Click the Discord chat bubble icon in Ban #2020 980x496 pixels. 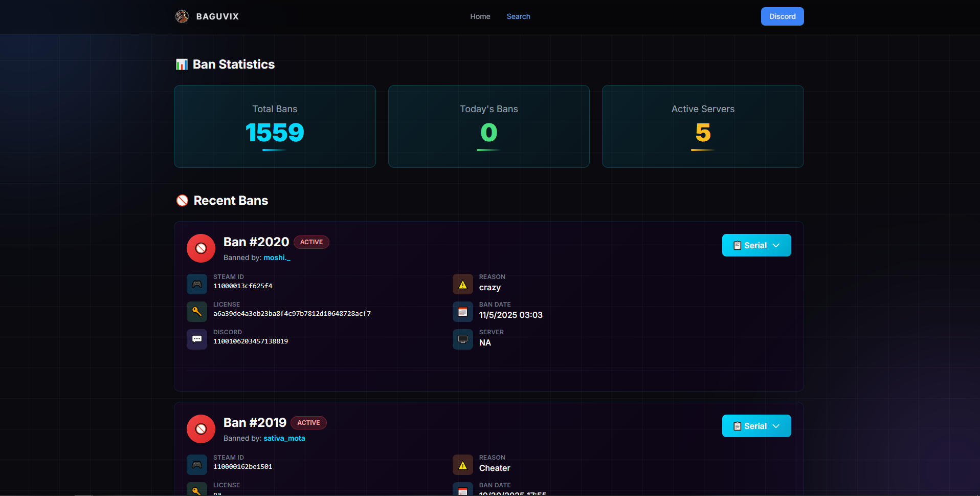[x=197, y=339]
